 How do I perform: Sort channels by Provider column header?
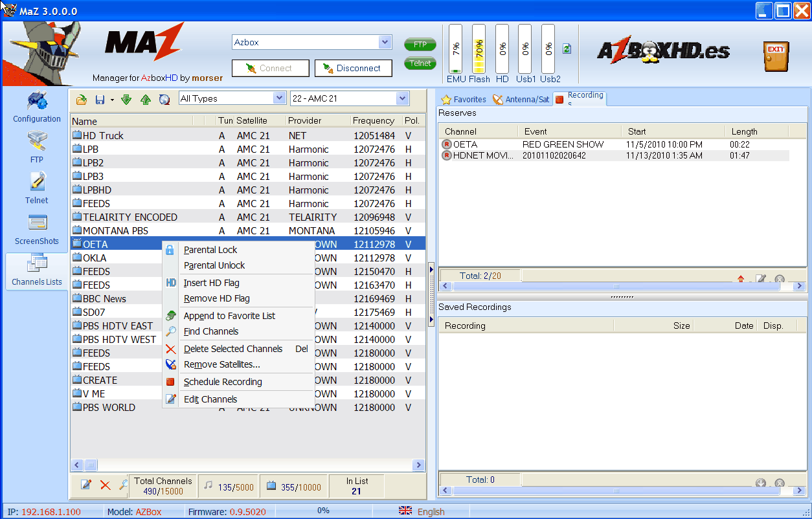coord(317,121)
